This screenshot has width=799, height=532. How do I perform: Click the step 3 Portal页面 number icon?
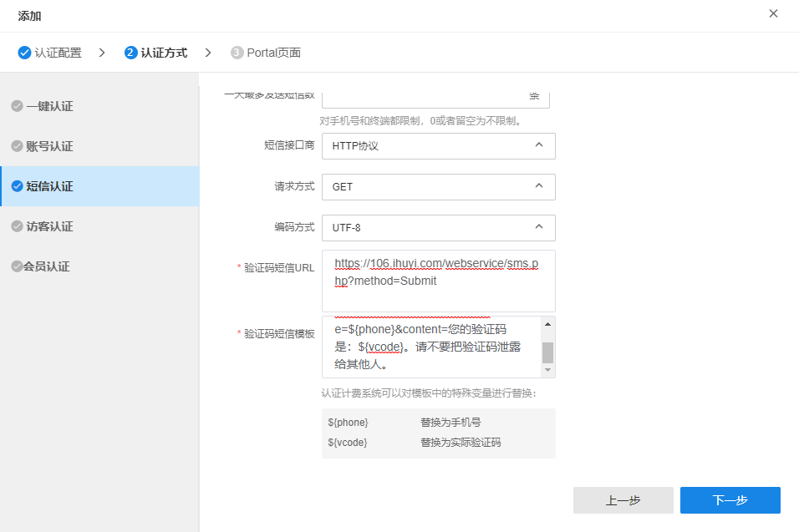point(237,53)
